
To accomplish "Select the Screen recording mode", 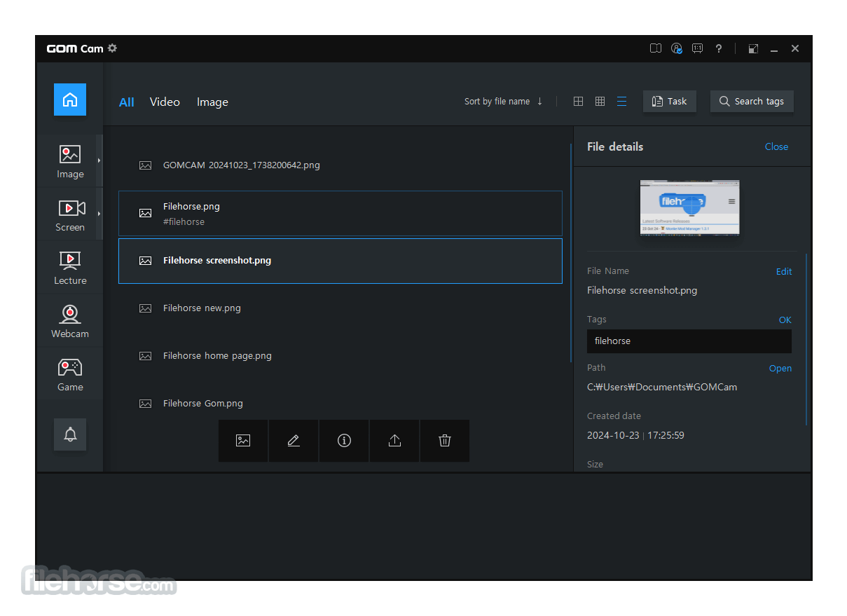I will click(x=70, y=215).
